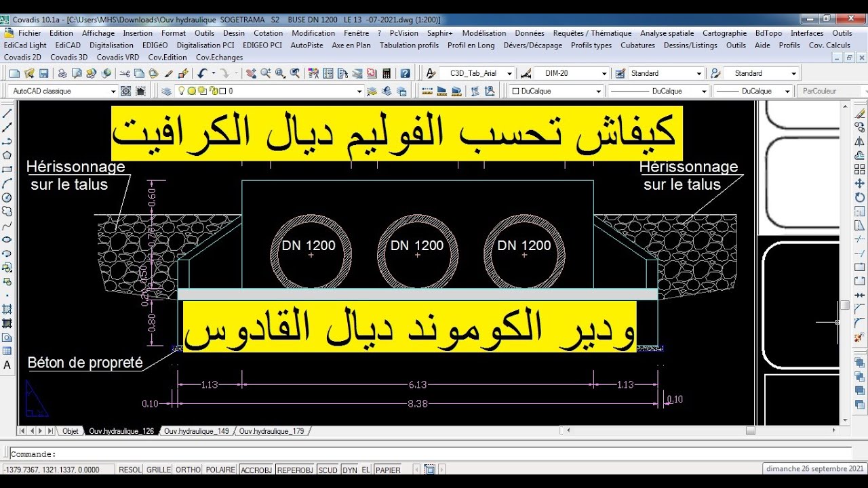This screenshot has height=488, width=868.
Task: Click the Paste clipboard icon
Action: point(153,73)
